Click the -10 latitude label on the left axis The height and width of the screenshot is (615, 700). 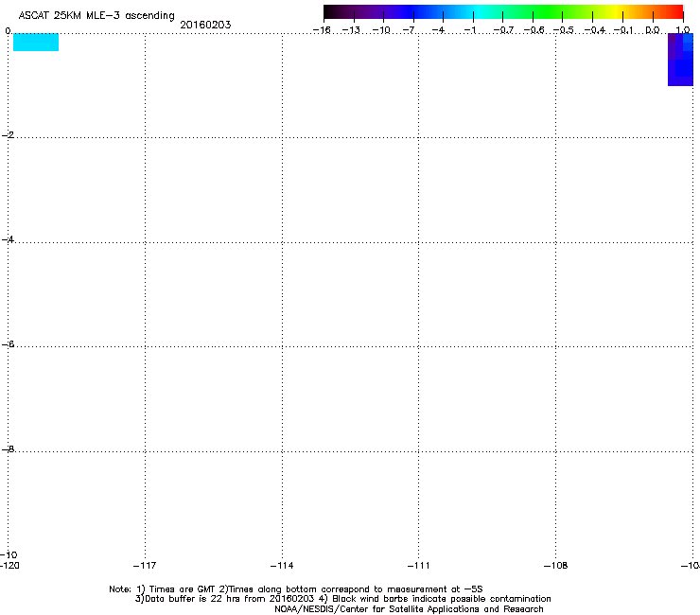point(9,554)
